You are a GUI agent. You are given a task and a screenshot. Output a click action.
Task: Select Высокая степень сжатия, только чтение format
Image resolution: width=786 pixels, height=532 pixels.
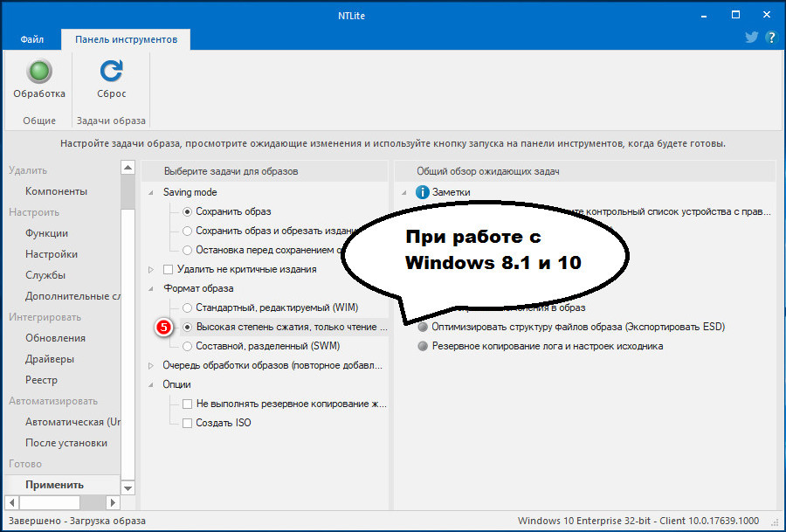coord(187,327)
